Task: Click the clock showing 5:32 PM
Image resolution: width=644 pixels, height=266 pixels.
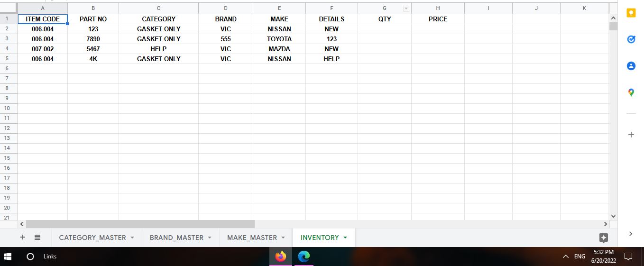Action: (604, 252)
